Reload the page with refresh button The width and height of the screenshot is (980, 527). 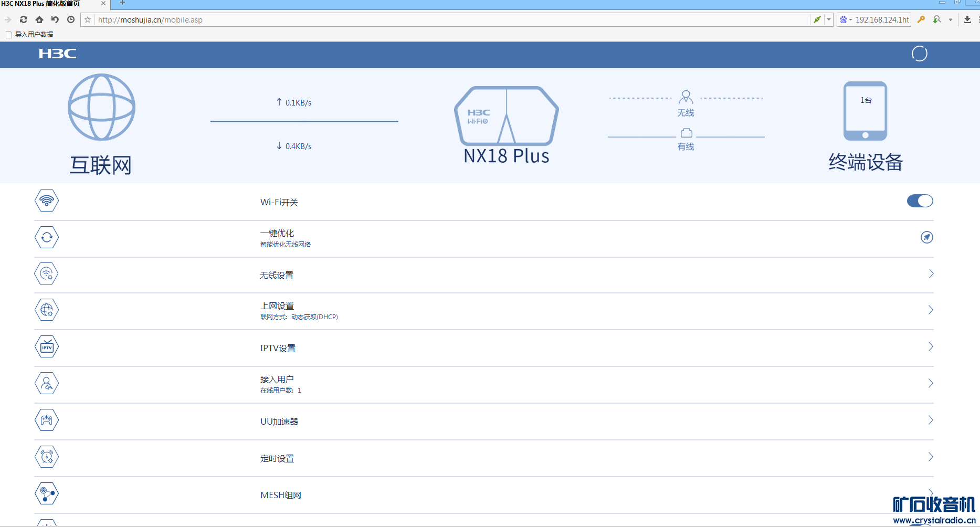[x=24, y=19]
